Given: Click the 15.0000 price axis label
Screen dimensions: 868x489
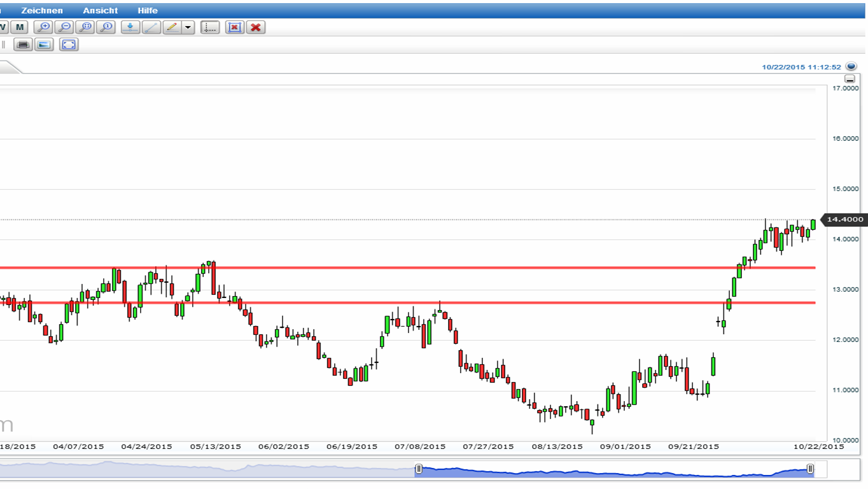Looking at the screenshot, I should 845,189.
